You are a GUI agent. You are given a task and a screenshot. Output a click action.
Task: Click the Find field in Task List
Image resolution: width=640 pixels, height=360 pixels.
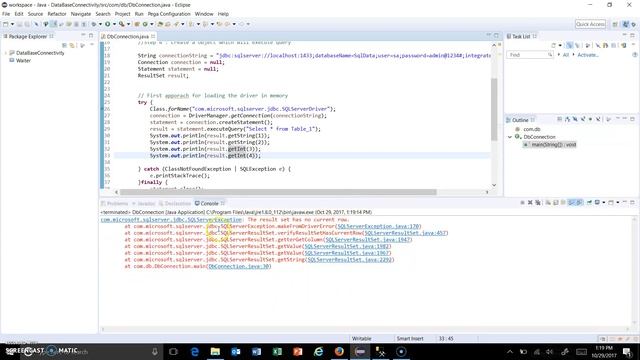coord(530,55)
